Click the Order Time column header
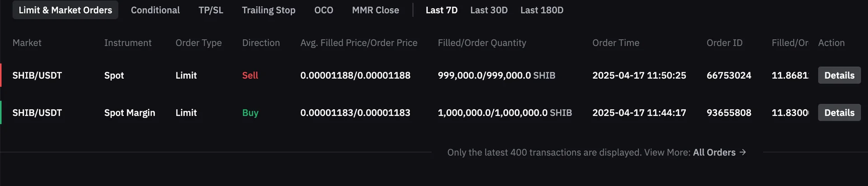 616,43
